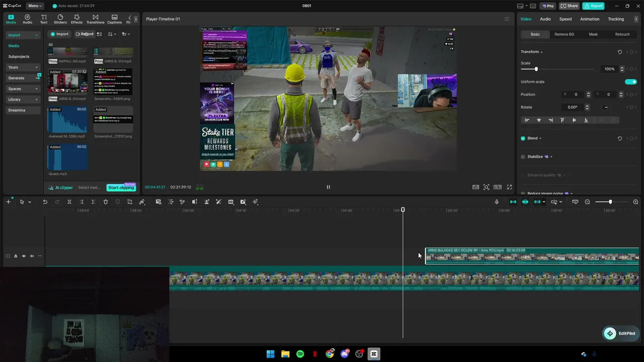Open the Transitions panel
This screenshot has height=362, width=644.
pos(96,19)
